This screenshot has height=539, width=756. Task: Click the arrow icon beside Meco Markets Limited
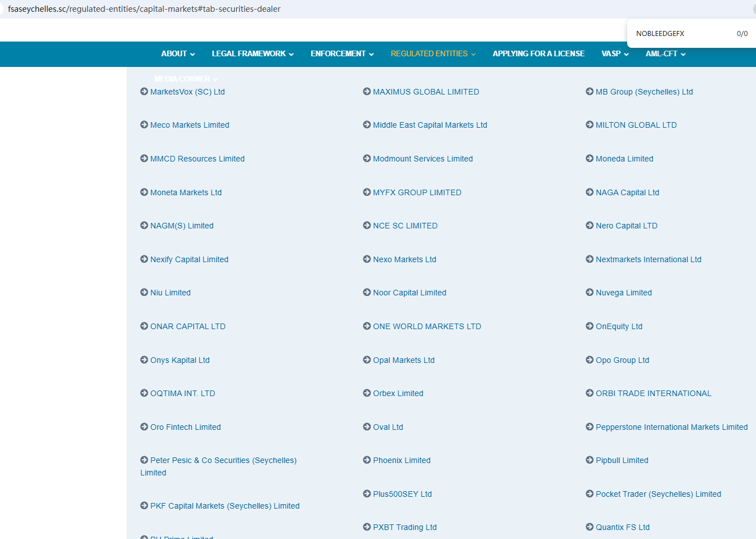click(144, 124)
